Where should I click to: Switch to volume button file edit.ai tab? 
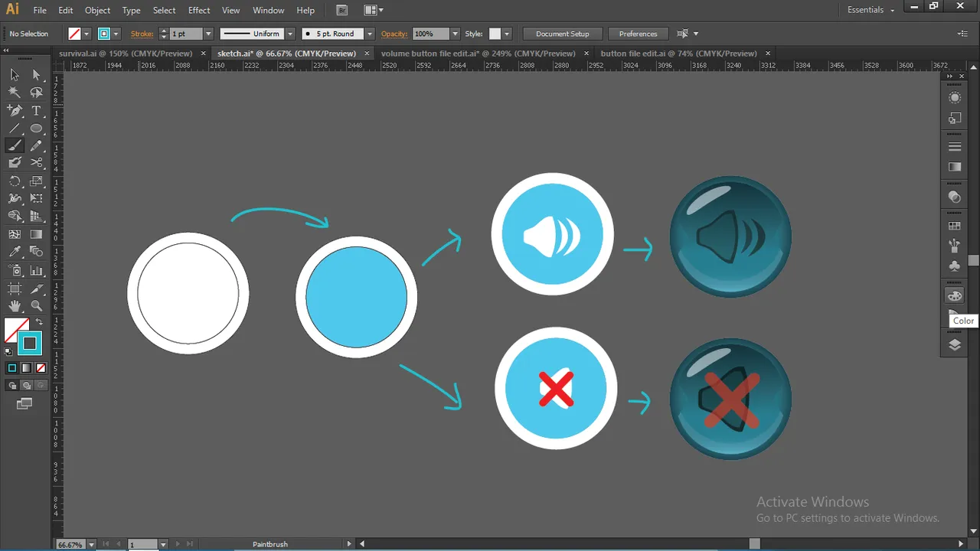[478, 54]
